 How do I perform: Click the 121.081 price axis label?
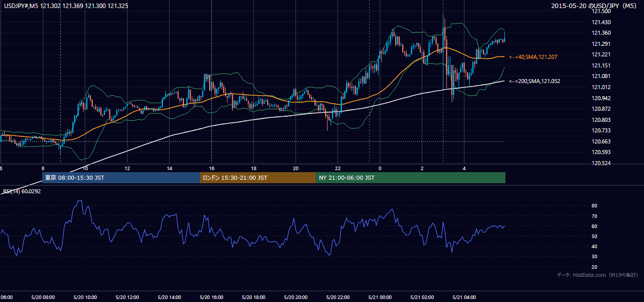click(601, 77)
